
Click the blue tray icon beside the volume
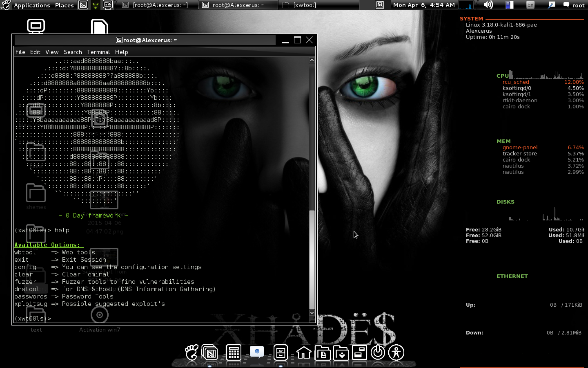509,5
